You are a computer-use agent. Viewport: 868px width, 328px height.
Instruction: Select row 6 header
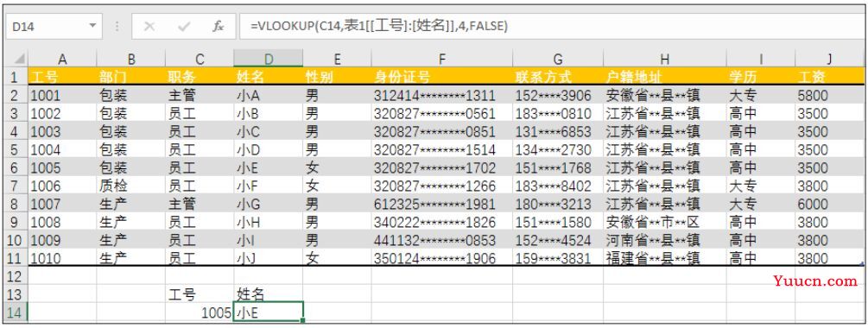(x=15, y=167)
